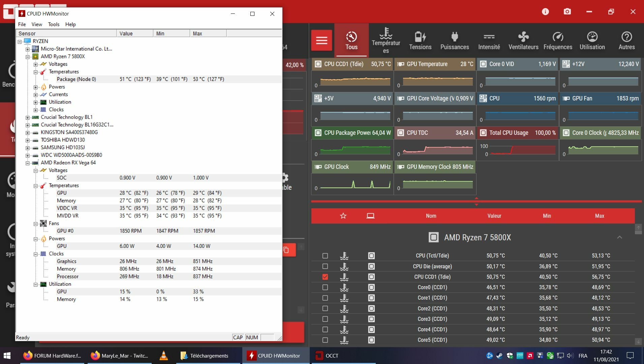The image size is (644, 364).
Task: Check the Core4 (CCD1) checkbox
Action: click(x=325, y=329)
